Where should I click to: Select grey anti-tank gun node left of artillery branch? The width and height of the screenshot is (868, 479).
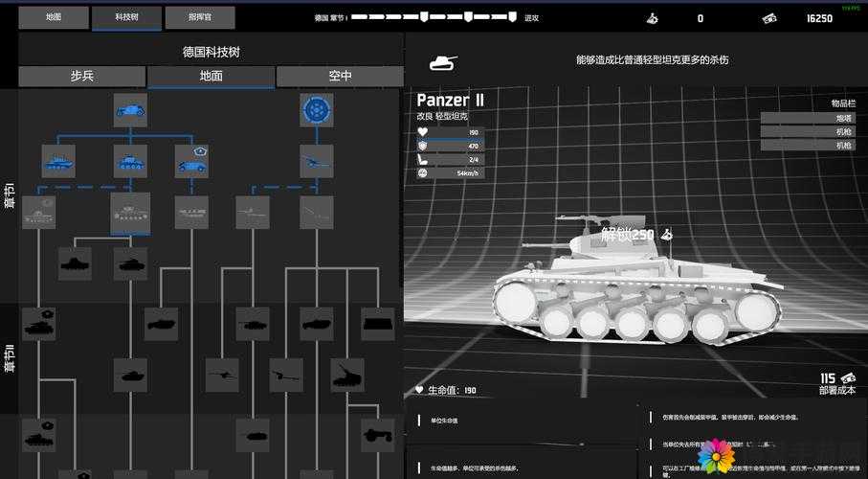click(253, 213)
